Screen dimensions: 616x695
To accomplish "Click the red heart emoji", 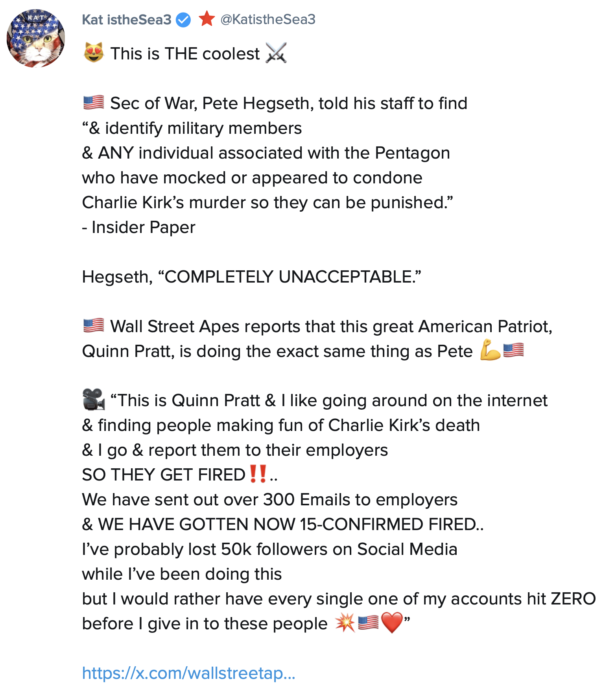I will 392,623.
